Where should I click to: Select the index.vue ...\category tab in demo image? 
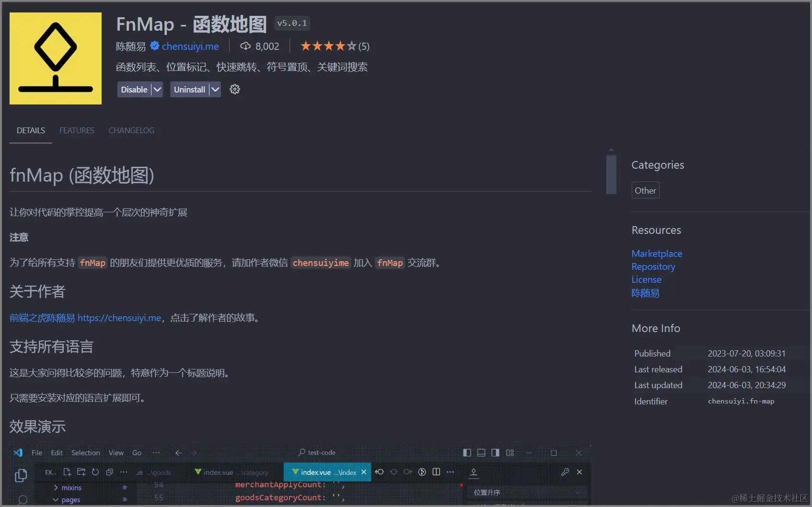point(232,472)
